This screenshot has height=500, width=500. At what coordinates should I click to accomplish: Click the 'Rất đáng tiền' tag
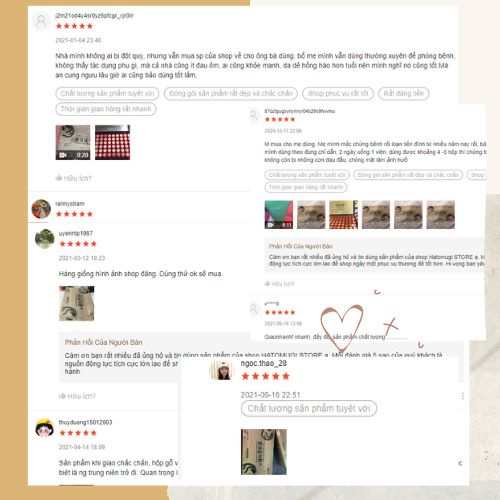[403, 93]
